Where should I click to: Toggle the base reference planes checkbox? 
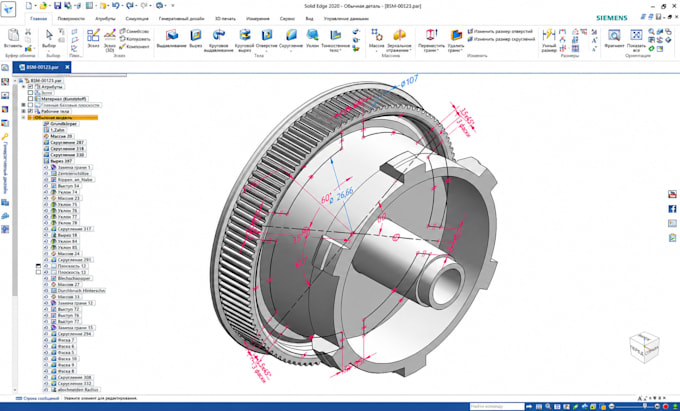pyautogui.click(x=30, y=105)
